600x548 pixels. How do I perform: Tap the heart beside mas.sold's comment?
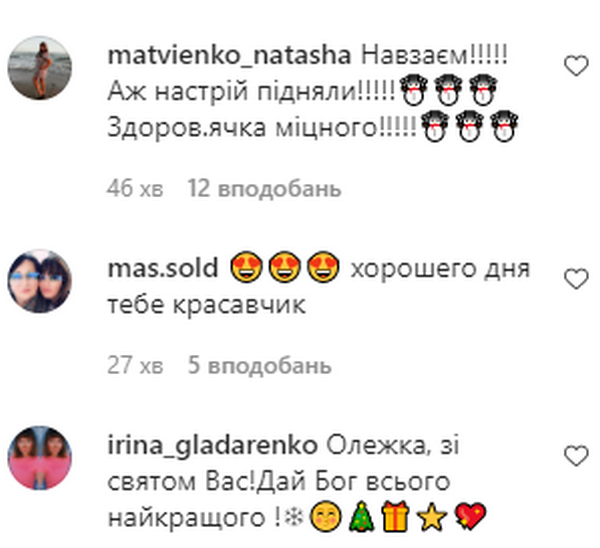pyautogui.click(x=576, y=279)
